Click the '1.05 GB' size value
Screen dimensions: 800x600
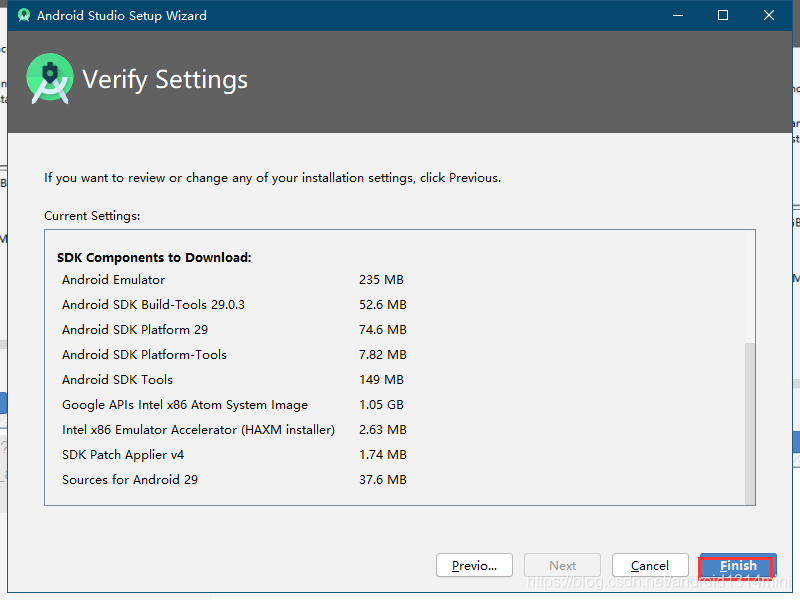(381, 405)
